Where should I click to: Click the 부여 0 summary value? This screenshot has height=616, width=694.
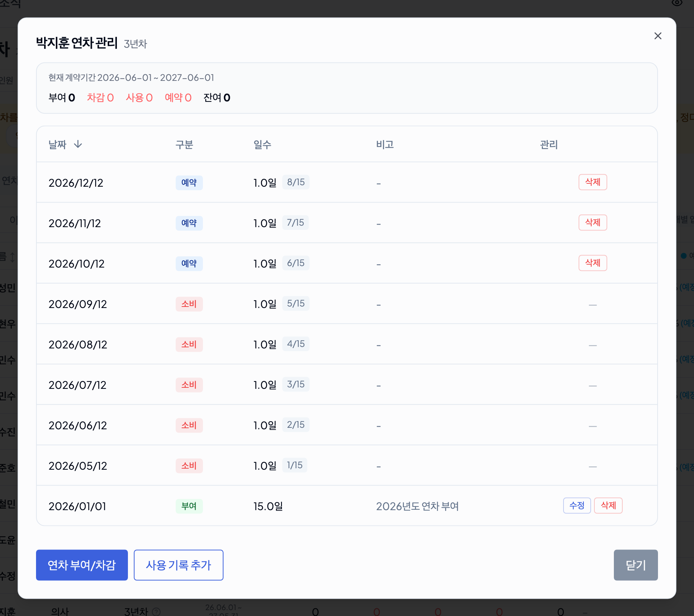[x=62, y=97]
